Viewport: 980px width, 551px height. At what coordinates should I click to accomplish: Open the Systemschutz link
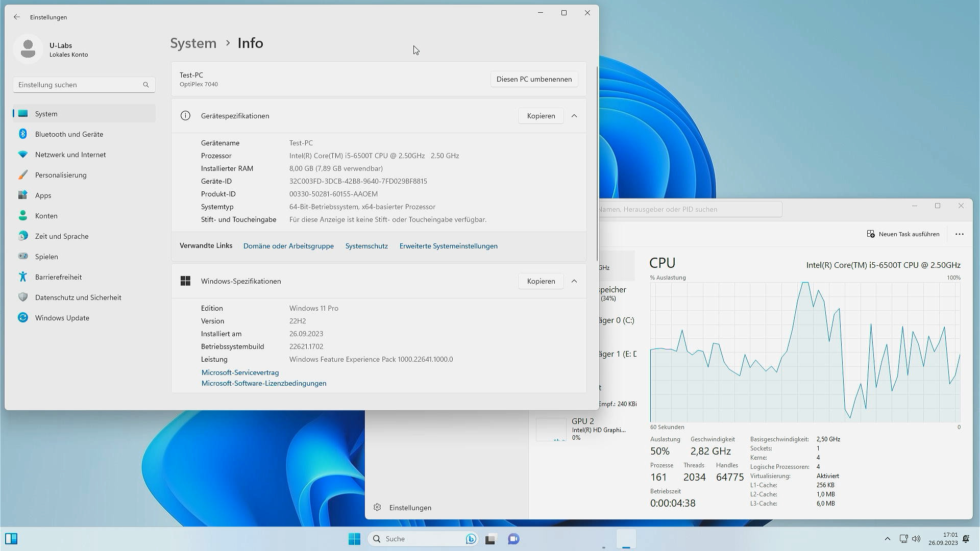click(366, 246)
